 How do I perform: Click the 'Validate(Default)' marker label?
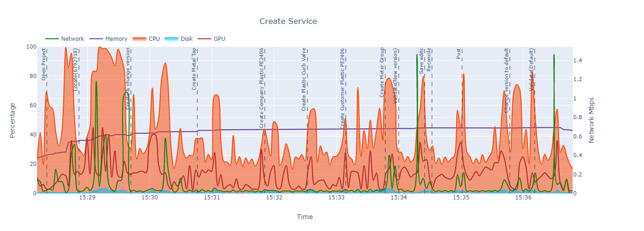(x=531, y=70)
